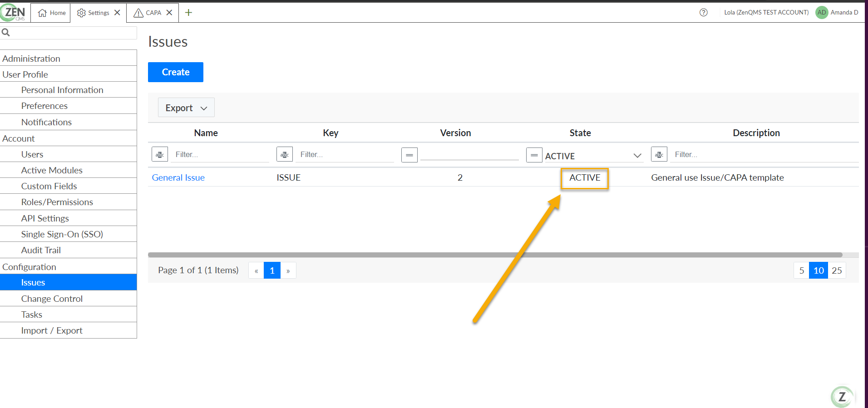Open Key filter operator icon
Screen dimensions: 868x408
click(x=285, y=155)
